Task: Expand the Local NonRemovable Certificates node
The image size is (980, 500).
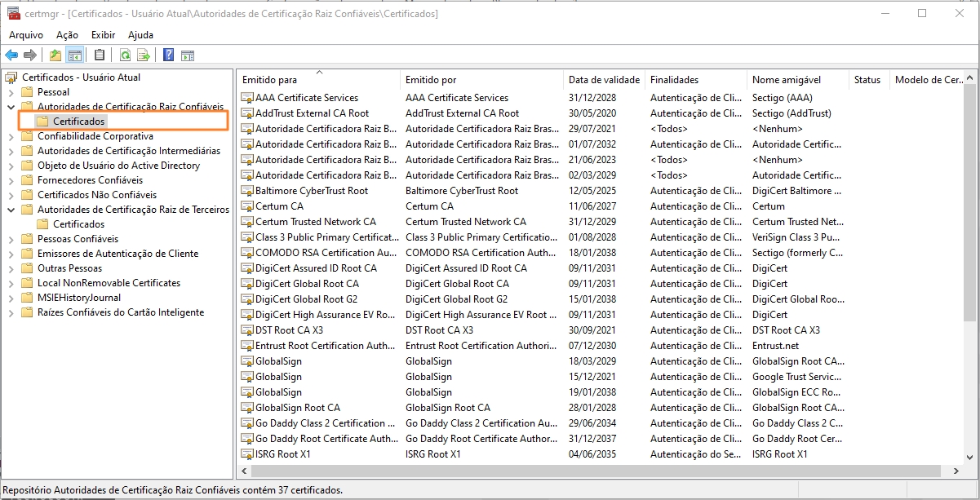Action: 11,283
